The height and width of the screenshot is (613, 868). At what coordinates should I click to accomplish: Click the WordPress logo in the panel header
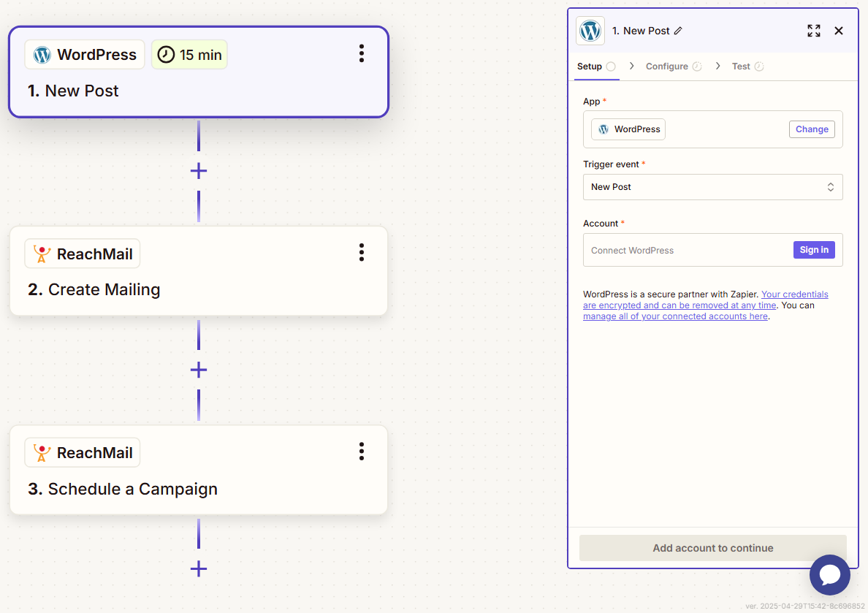click(590, 31)
